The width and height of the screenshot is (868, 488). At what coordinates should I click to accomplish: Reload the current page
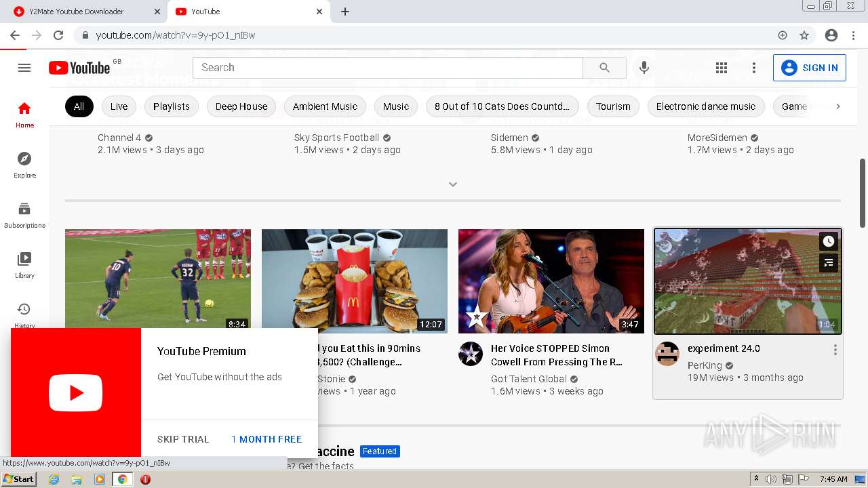(x=58, y=35)
